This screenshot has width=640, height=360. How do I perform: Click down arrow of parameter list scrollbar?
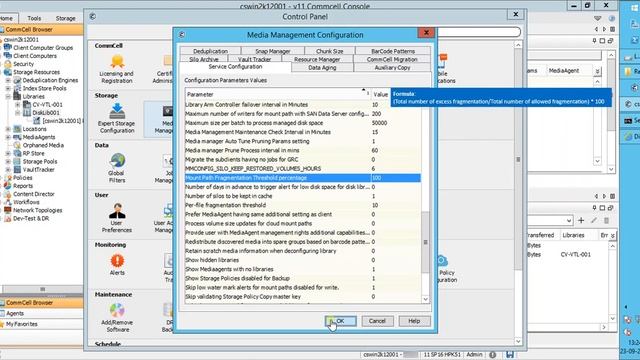click(425, 299)
